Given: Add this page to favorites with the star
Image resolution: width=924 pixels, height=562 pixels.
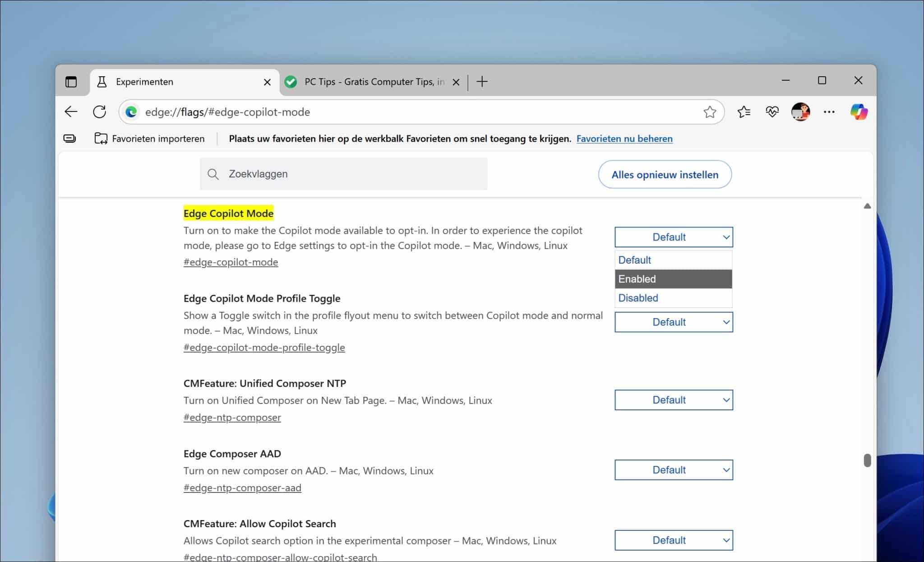Looking at the screenshot, I should [710, 111].
